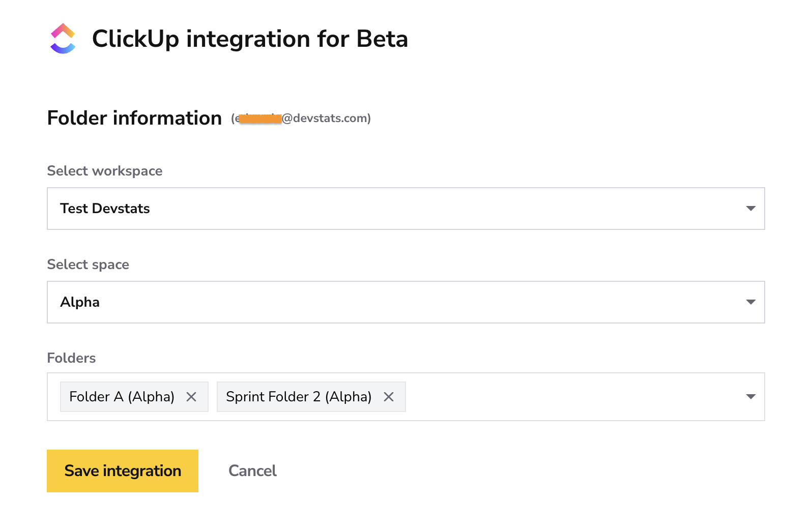Open the Select space dropdown

click(x=406, y=302)
